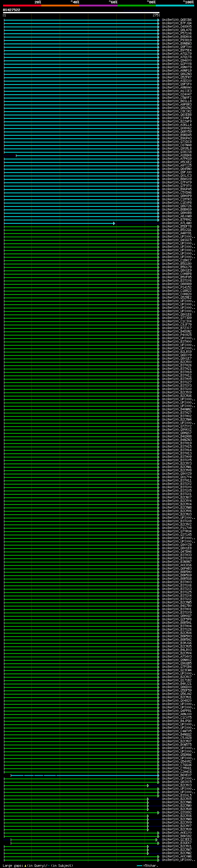The height and width of the screenshot is (868, 197).
Task: Select the UniRef100_C1C0T5 hit label
Action: pos(176,718)
